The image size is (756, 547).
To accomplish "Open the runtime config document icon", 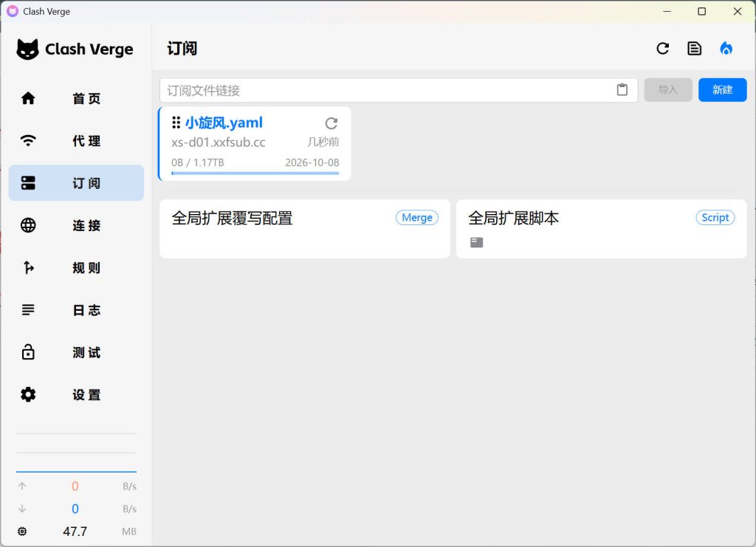I will click(694, 49).
